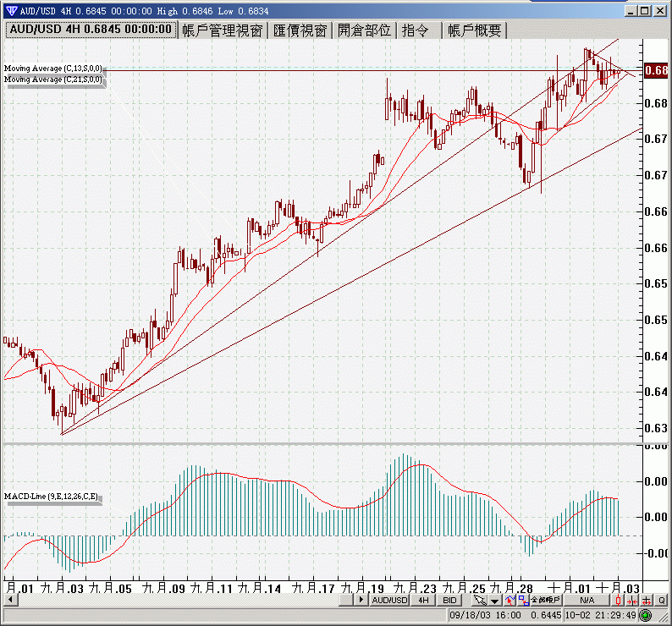Select the Moving Average (C,21,S,0,0) label
This screenshot has height=626, width=672.
coord(53,80)
